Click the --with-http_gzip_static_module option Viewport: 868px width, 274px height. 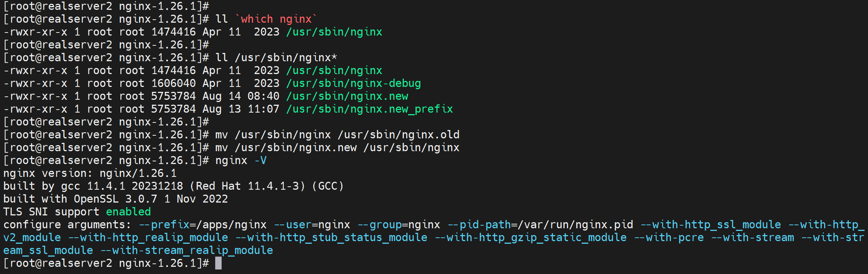531,237
